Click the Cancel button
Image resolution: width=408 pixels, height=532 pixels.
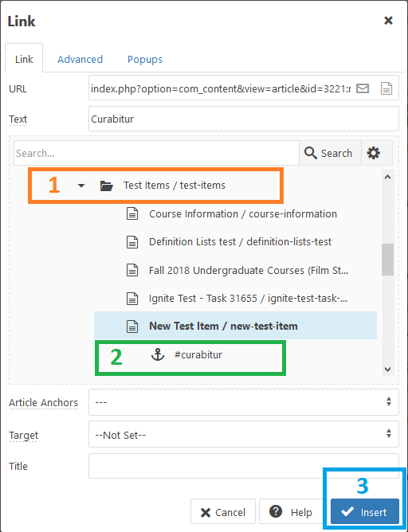[x=223, y=511]
